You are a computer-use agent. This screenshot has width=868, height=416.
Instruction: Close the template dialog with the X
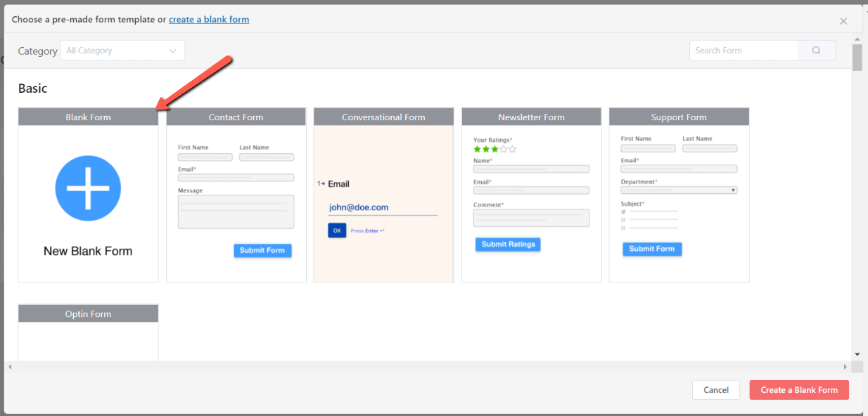(843, 21)
